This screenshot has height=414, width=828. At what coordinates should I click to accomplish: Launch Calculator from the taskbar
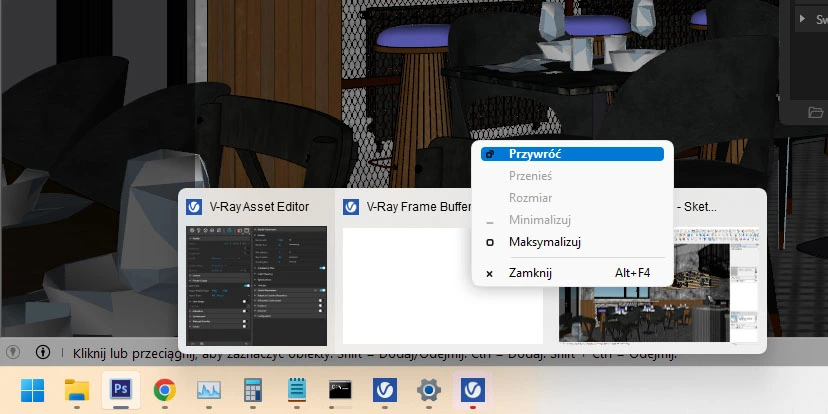click(x=253, y=390)
